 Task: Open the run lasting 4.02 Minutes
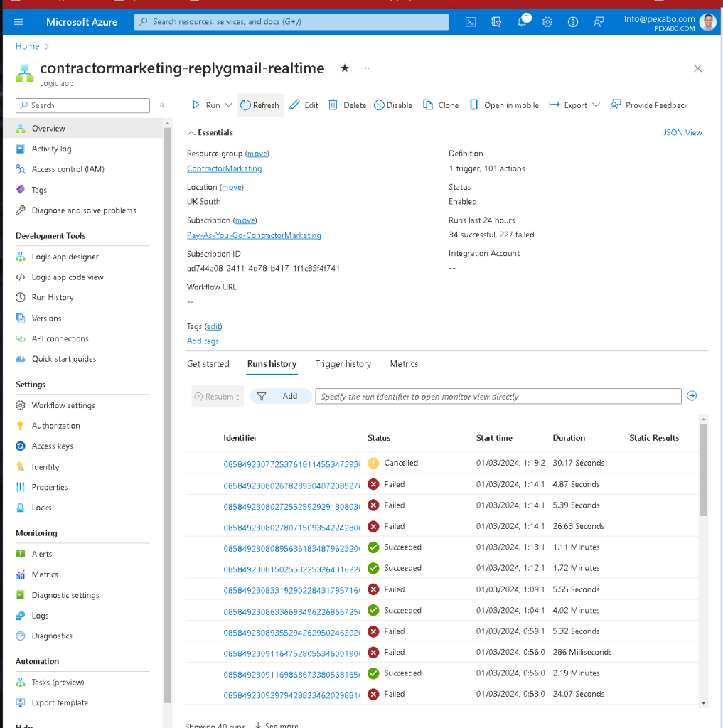pos(291,612)
